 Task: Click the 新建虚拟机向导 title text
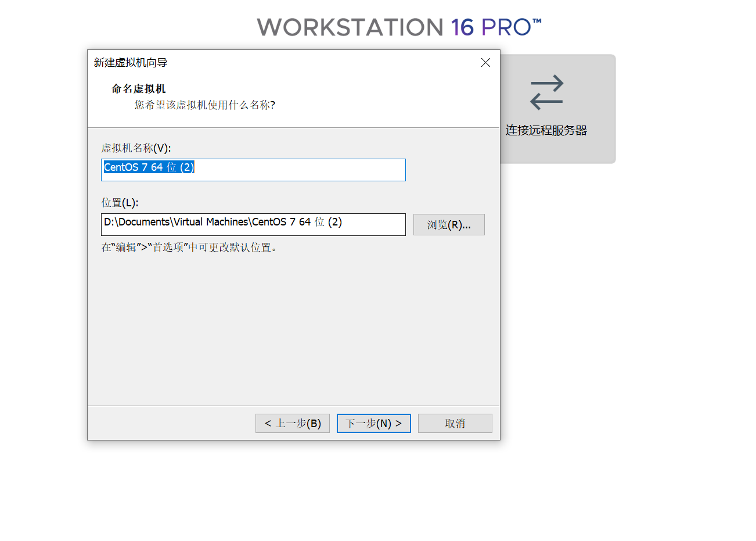(131, 63)
